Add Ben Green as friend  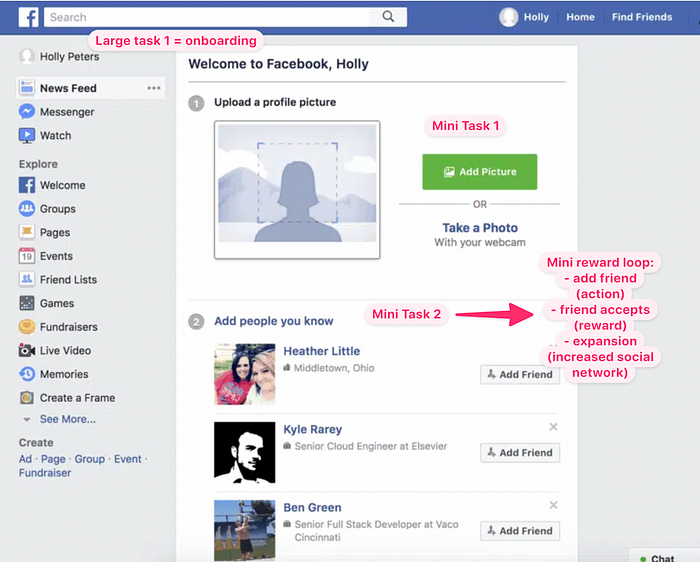(520, 531)
